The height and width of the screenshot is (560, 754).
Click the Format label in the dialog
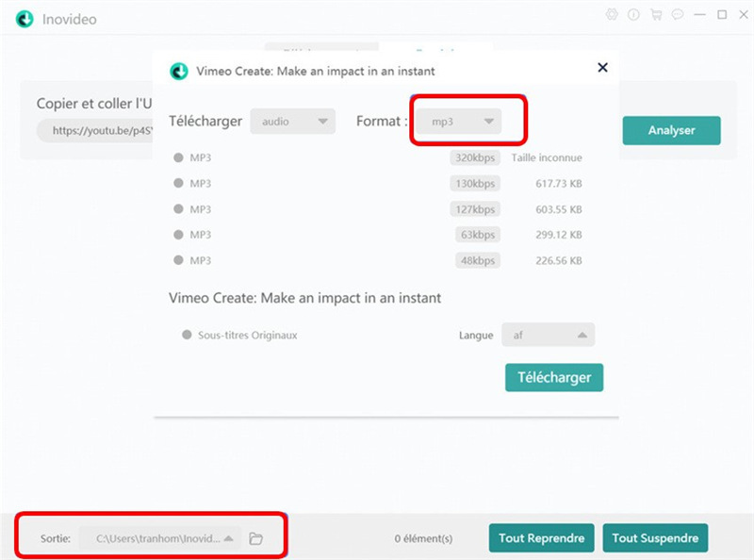point(382,122)
